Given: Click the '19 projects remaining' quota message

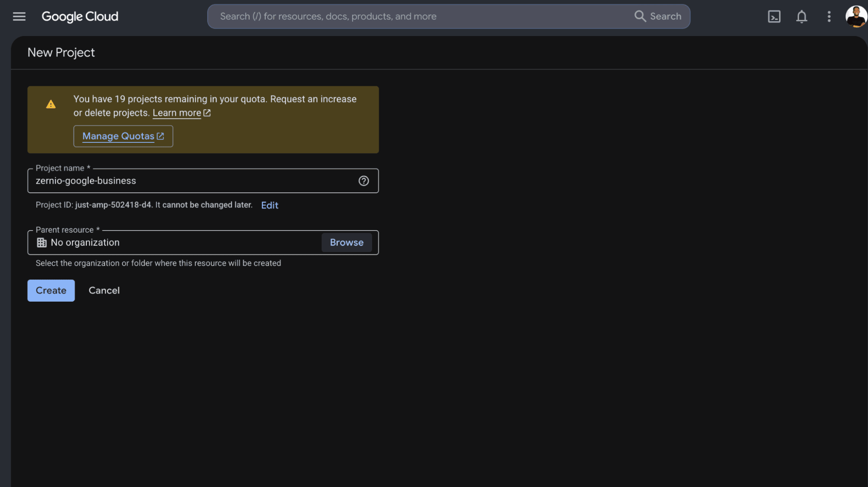Looking at the screenshot, I should click(215, 106).
